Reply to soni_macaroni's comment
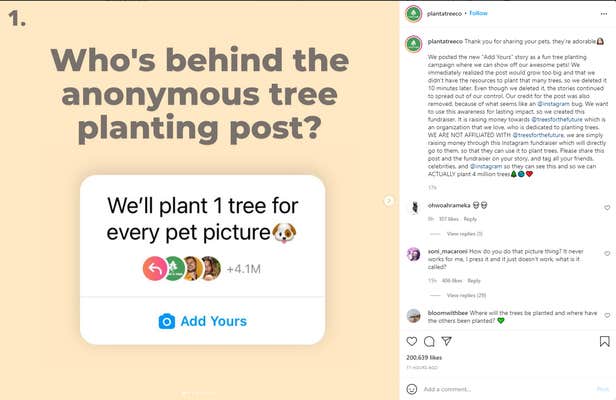616x400 pixels. click(473, 280)
